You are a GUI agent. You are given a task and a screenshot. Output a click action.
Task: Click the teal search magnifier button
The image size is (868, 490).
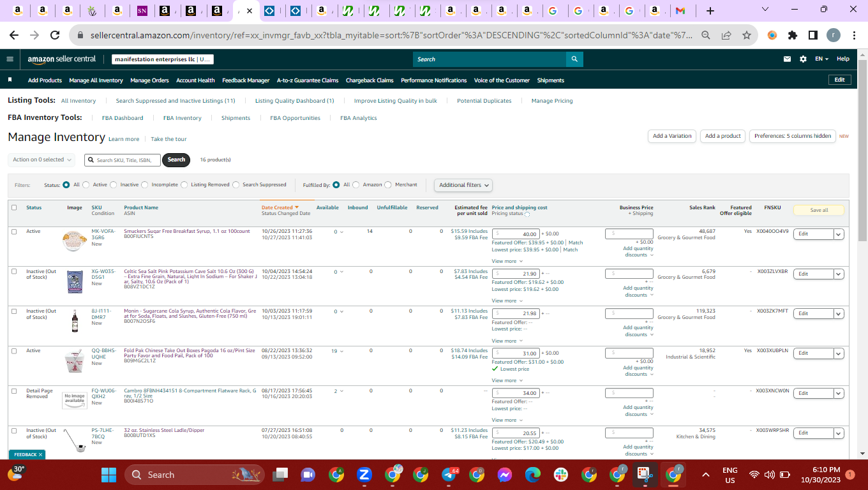(x=574, y=59)
